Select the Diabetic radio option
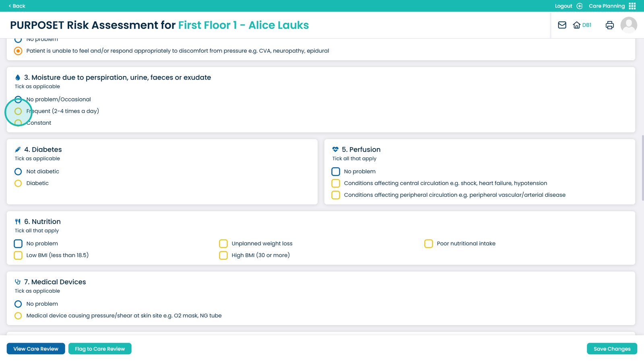644x362 pixels. (x=18, y=183)
